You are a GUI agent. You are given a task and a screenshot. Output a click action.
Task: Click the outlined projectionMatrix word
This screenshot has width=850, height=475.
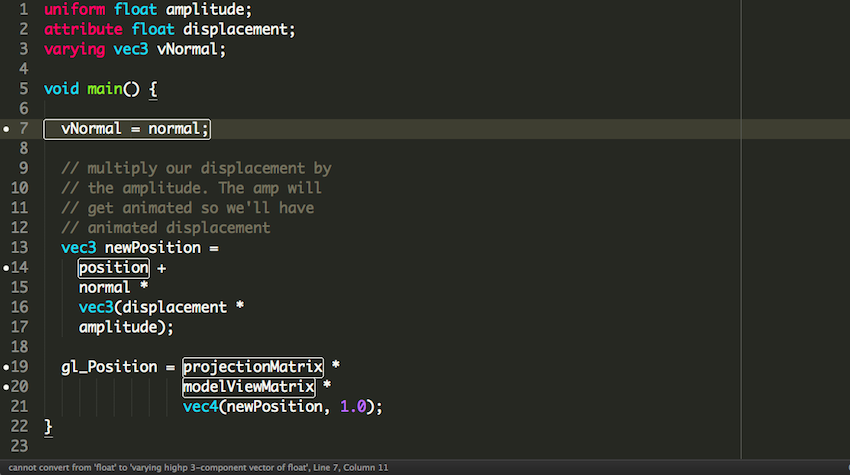(253, 367)
